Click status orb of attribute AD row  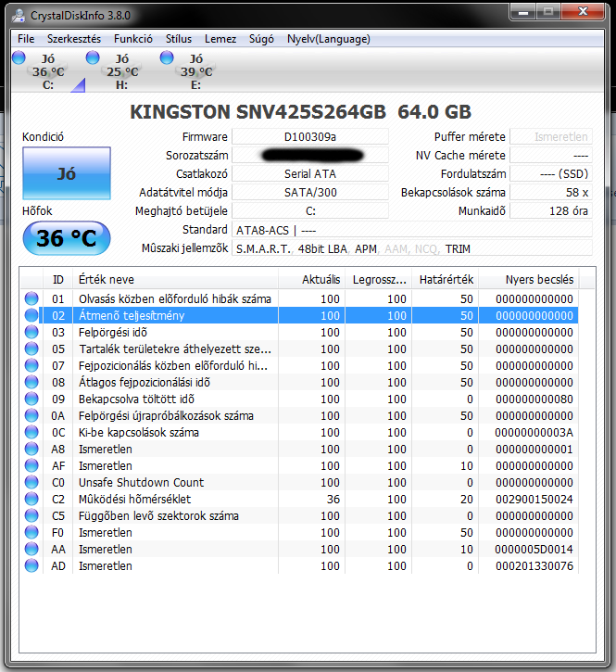pos(31,565)
